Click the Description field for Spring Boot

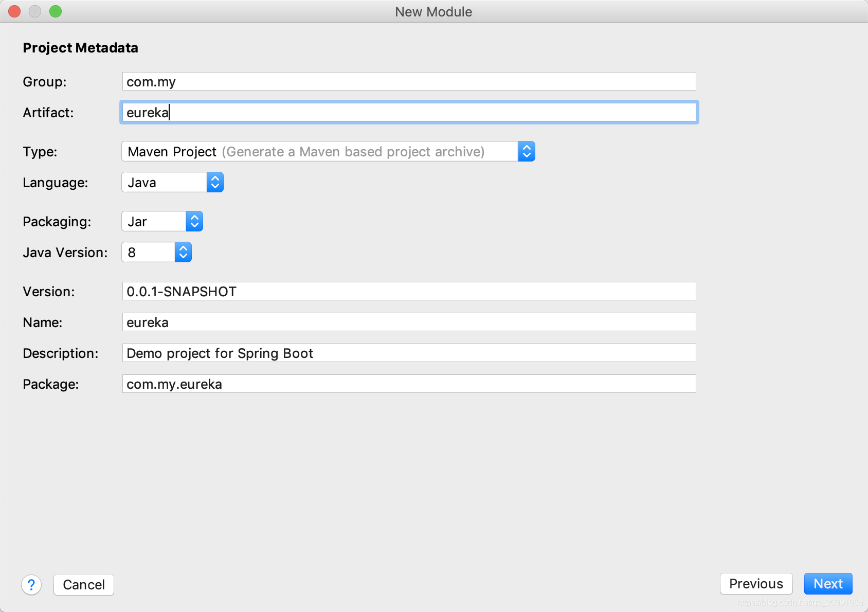[409, 353]
